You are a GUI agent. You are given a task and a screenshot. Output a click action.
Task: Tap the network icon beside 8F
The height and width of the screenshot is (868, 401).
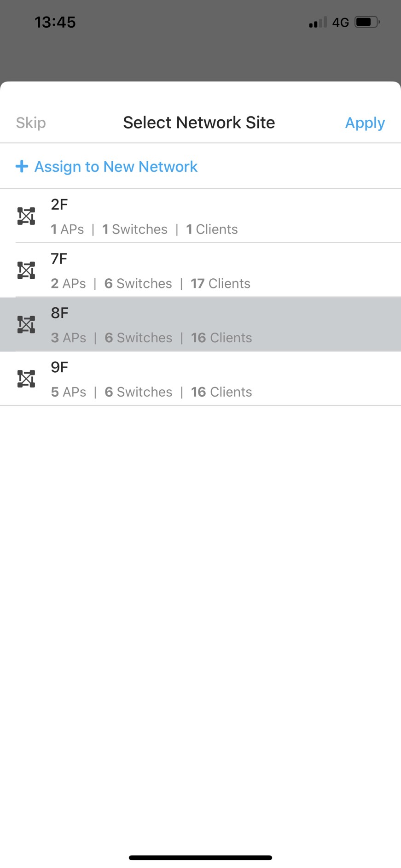(x=26, y=325)
